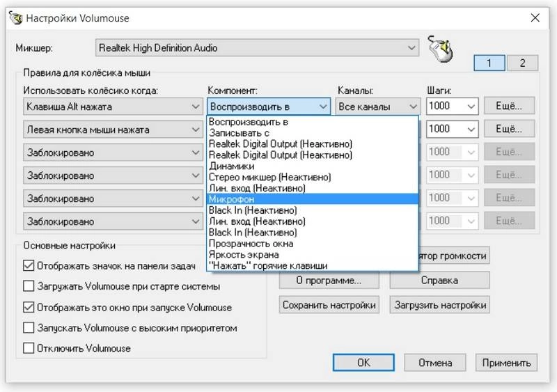
Task: Click the second row 'Ещё...' button
Action: pos(509,129)
